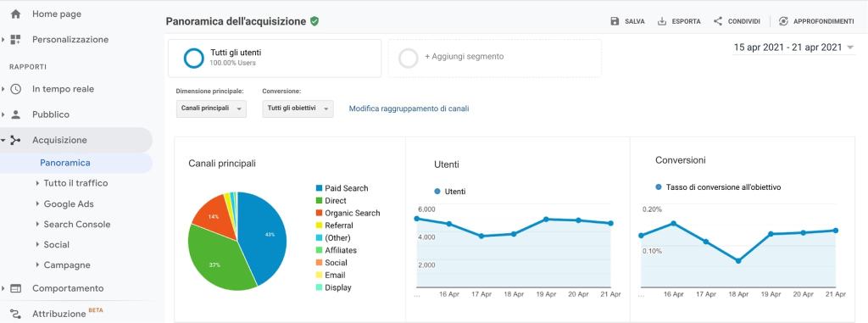The height and width of the screenshot is (323, 868).
Task: Click the Utenti series legend dot
Action: [437, 191]
